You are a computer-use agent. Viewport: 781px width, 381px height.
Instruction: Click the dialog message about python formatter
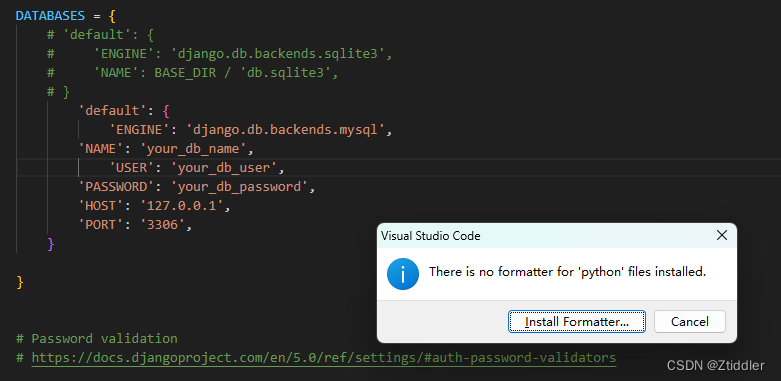click(x=568, y=272)
